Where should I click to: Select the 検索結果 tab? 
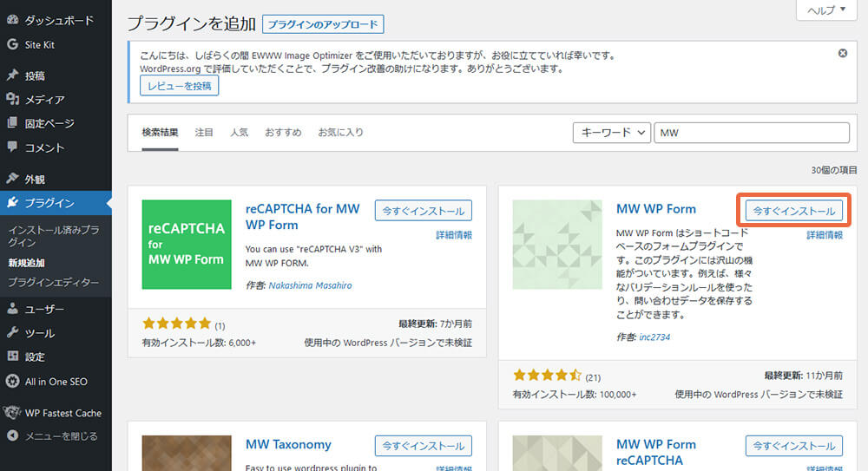point(160,132)
